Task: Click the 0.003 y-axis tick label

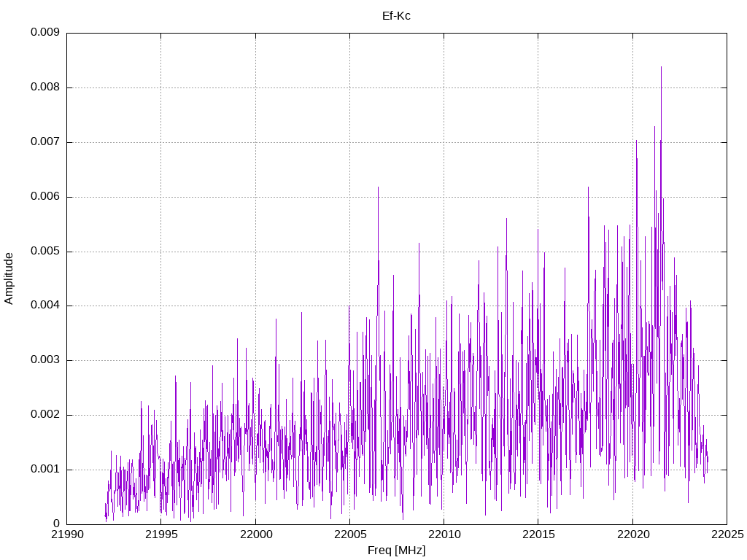Action: pyautogui.click(x=45, y=360)
